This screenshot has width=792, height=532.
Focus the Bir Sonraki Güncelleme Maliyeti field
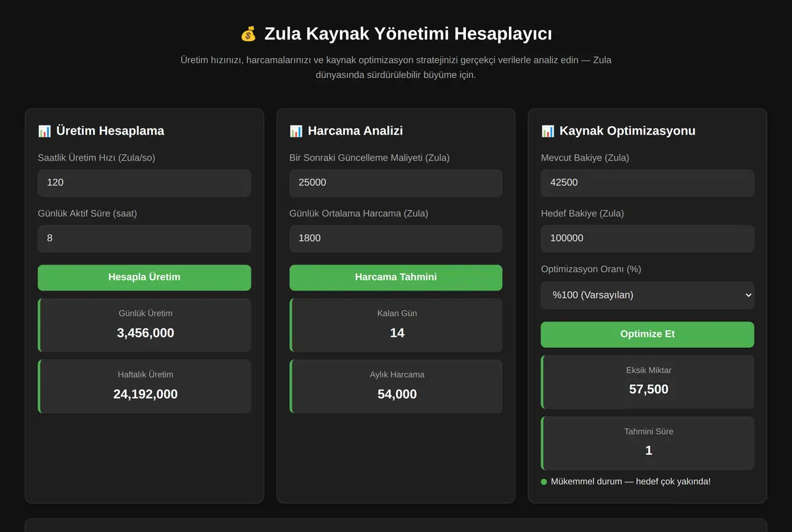tap(396, 183)
